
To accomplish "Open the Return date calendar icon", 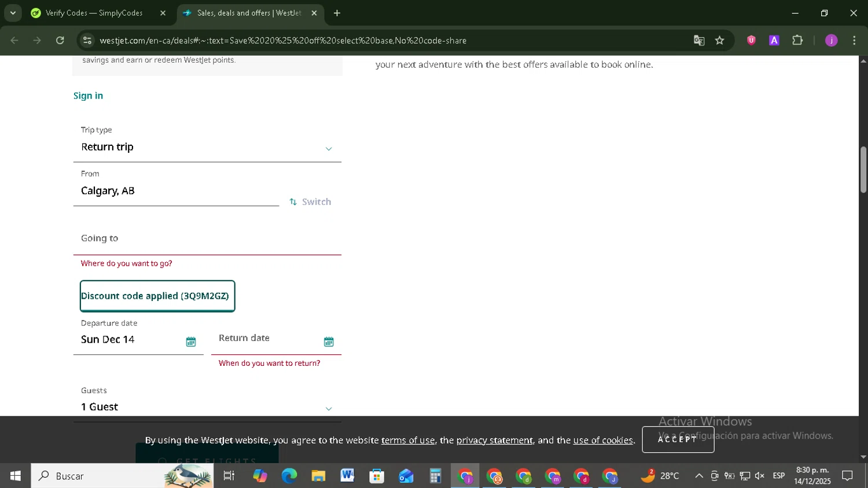I will click(329, 342).
